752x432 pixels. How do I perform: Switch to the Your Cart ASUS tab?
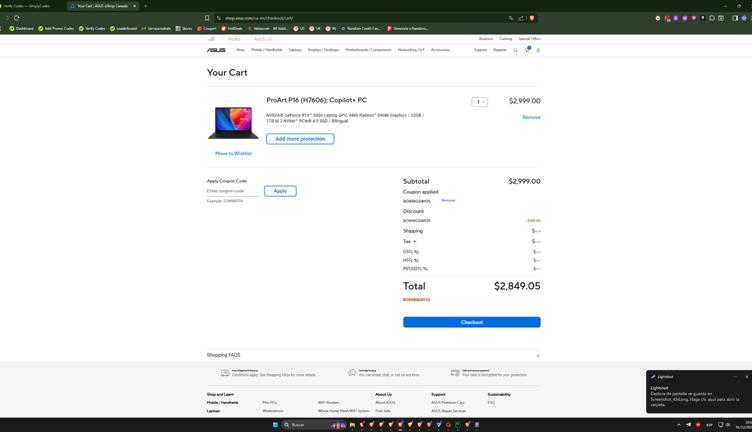101,6
